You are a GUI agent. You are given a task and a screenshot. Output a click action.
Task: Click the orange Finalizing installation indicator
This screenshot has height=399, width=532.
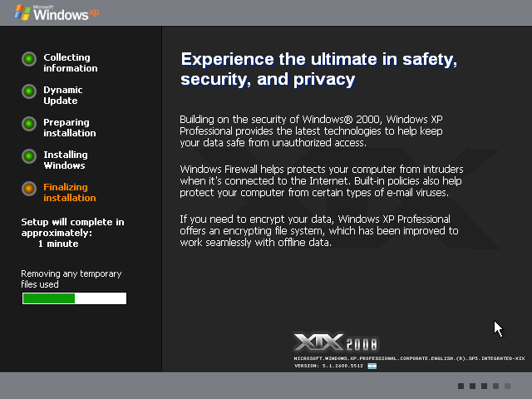29,189
